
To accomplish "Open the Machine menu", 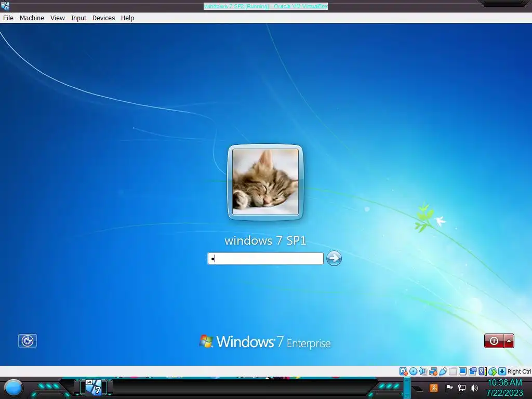I will [x=32, y=18].
